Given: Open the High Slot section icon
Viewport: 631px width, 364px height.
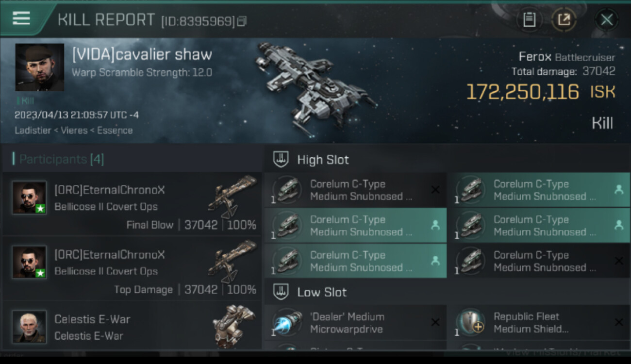Looking at the screenshot, I should coord(281,159).
